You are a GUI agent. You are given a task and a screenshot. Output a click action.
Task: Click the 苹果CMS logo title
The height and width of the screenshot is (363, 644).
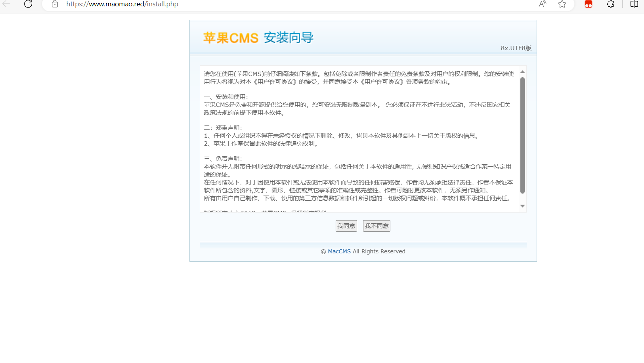(231, 38)
